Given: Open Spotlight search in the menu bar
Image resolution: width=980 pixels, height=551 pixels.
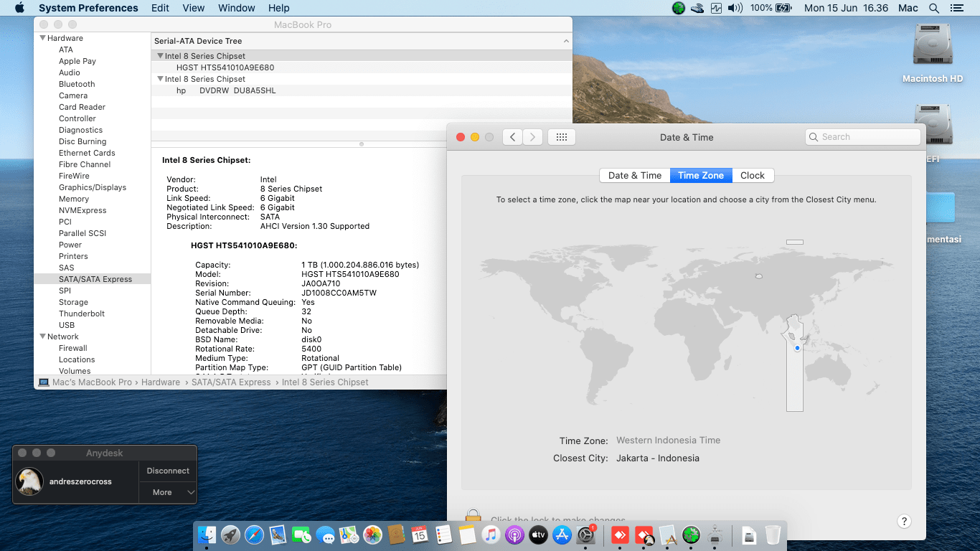Looking at the screenshot, I should point(934,8).
